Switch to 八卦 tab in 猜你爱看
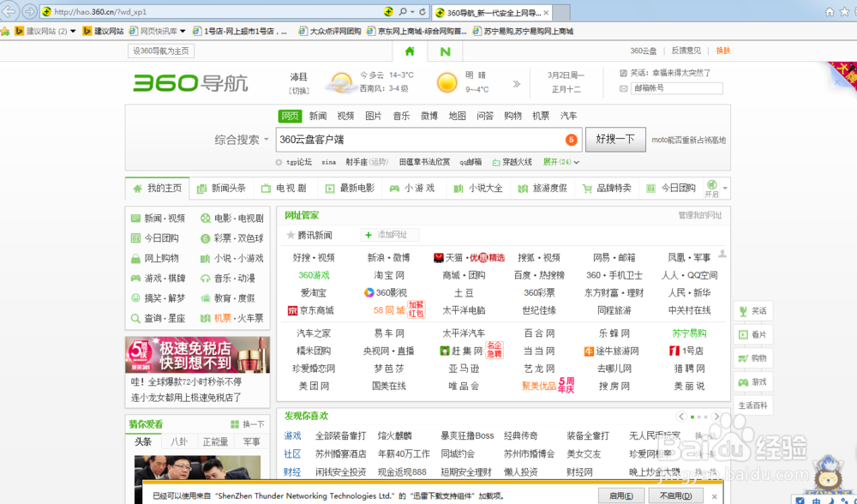This screenshot has width=857, height=504. (179, 441)
